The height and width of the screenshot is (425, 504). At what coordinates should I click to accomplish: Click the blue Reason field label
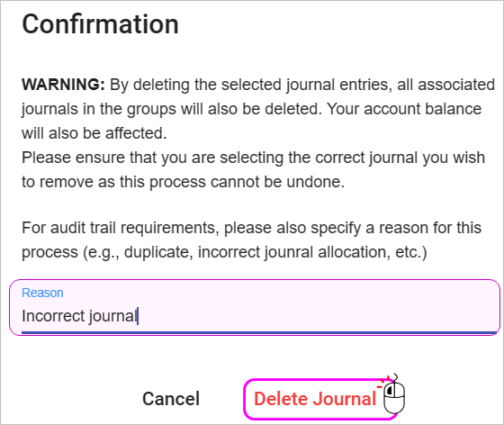click(x=42, y=293)
